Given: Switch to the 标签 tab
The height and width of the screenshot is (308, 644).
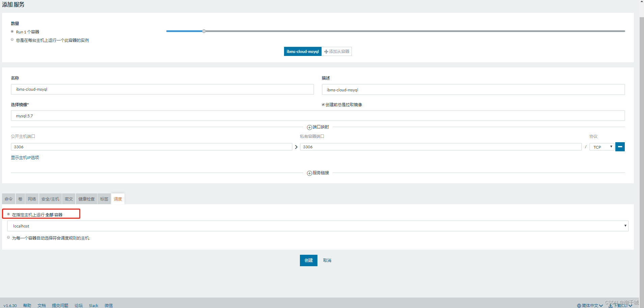Looking at the screenshot, I should [x=104, y=199].
